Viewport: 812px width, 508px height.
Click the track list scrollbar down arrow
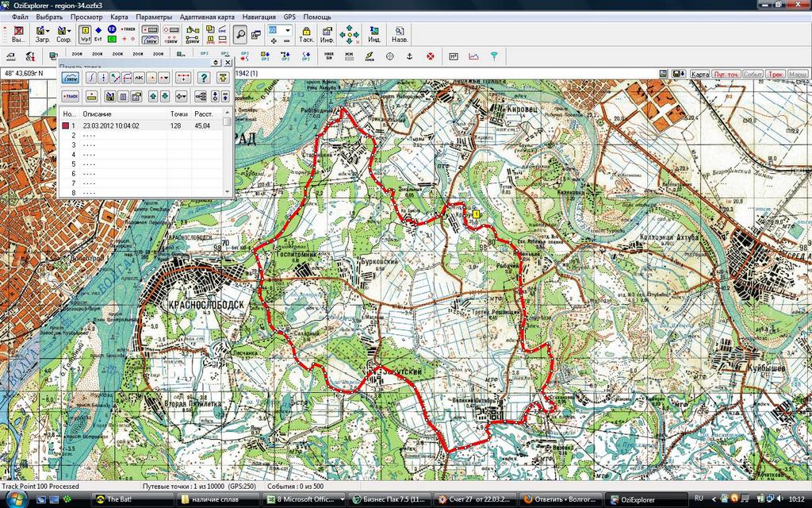pyautogui.click(x=228, y=192)
